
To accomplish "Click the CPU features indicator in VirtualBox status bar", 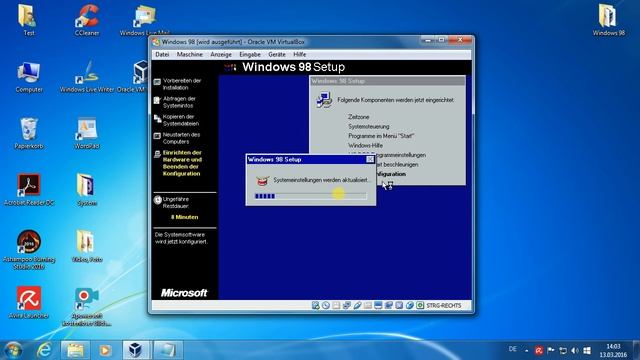I will point(399,305).
